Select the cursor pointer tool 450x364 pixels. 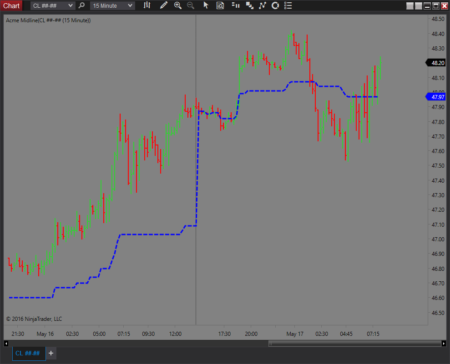point(206,5)
